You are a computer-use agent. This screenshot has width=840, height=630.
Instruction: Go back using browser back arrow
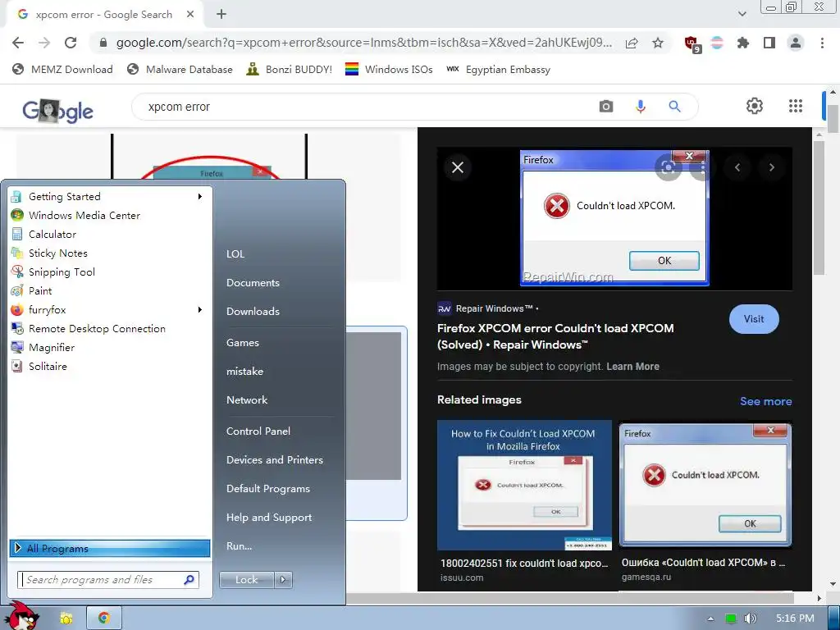coord(18,43)
